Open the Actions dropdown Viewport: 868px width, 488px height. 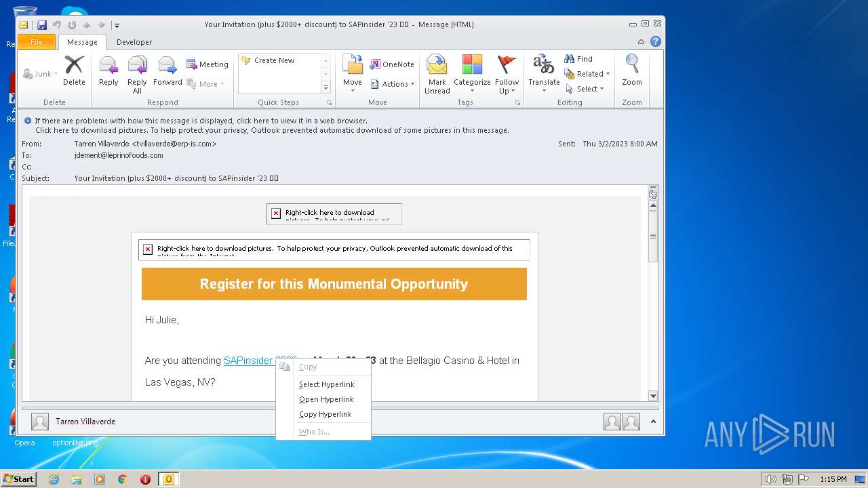392,84
